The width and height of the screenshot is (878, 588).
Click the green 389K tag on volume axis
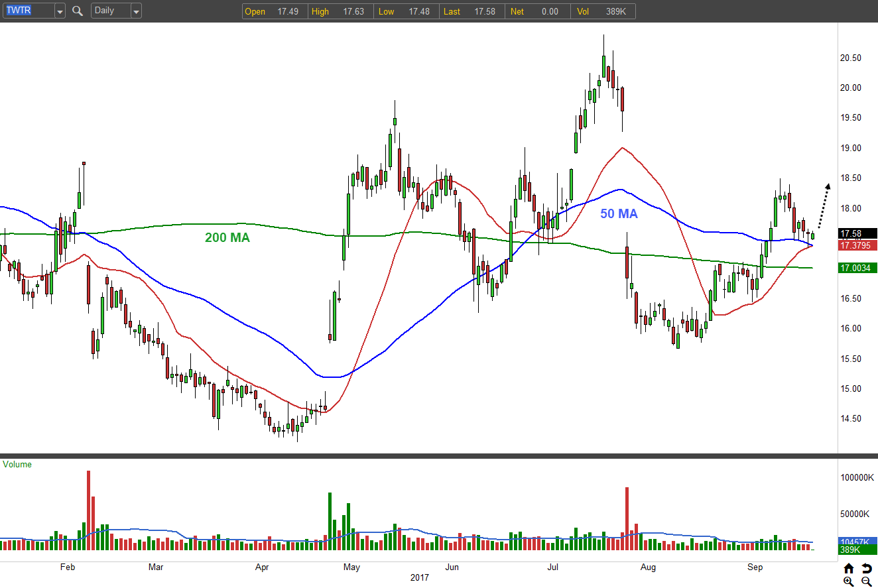[x=858, y=550]
